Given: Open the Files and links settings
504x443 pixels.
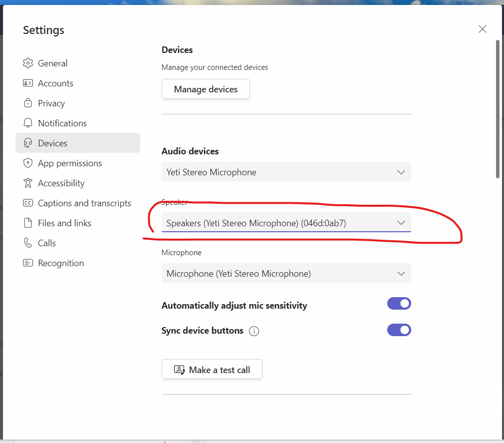Looking at the screenshot, I should click(64, 223).
